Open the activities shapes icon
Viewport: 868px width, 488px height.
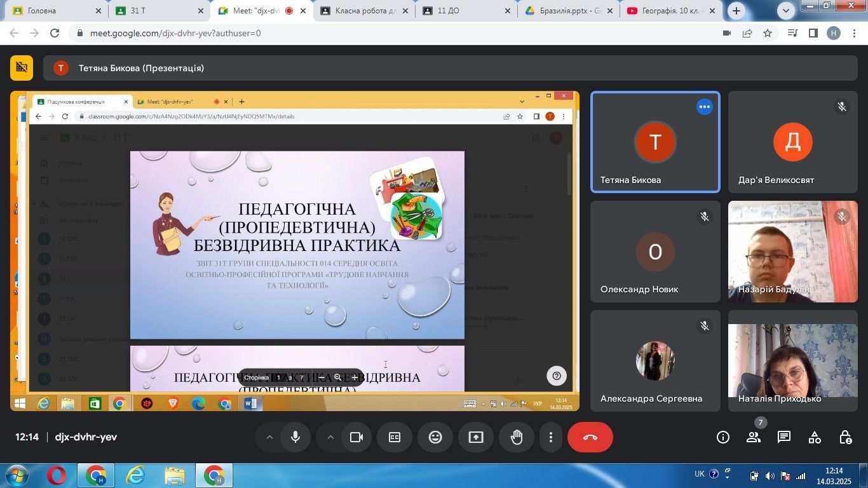pos(815,437)
